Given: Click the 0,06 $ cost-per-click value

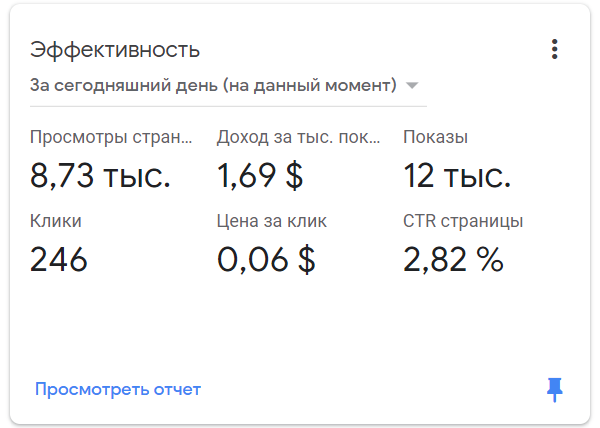Looking at the screenshot, I should coord(266,260).
